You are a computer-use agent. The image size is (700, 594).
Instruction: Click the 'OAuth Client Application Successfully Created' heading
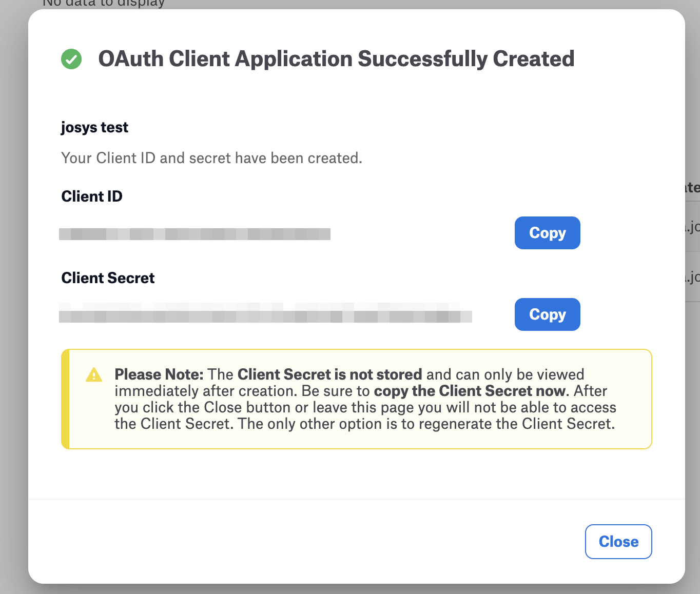[x=336, y=59]
